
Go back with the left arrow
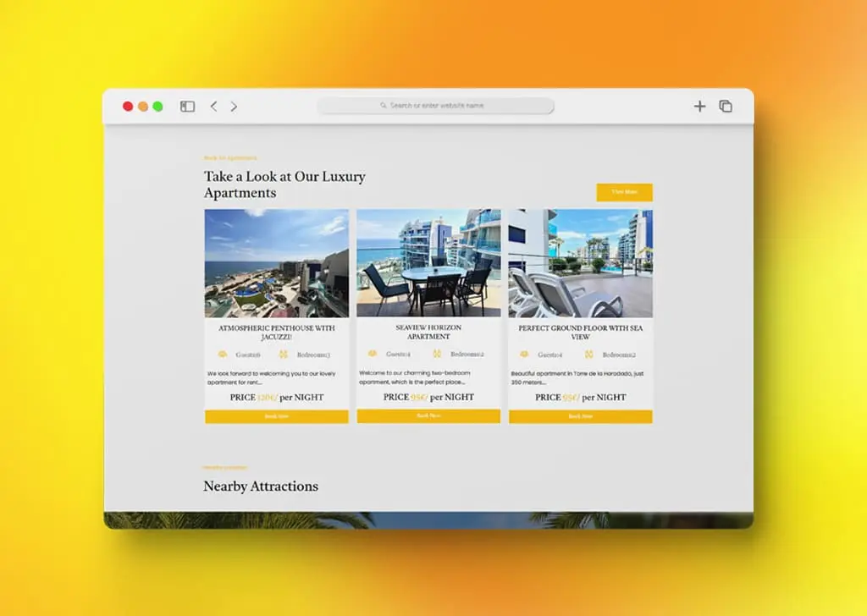pyautogui.click(x=213, y=107)
